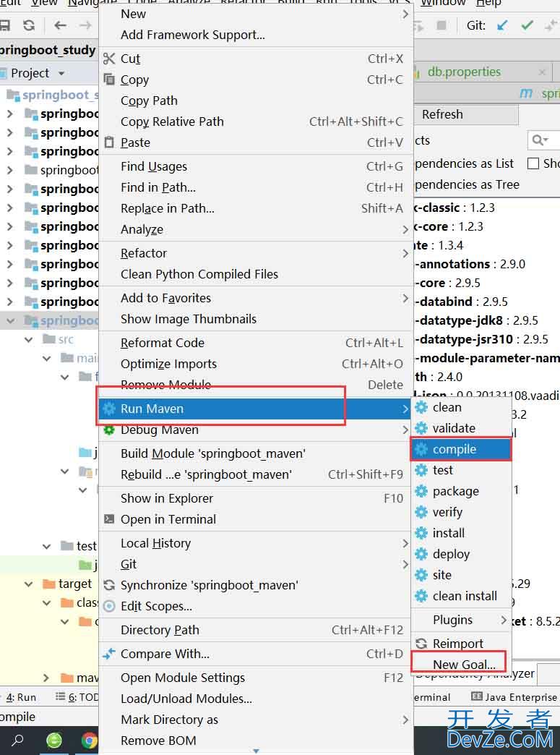
Task: Click the verify goal gear icon
Action: point(421,512)
